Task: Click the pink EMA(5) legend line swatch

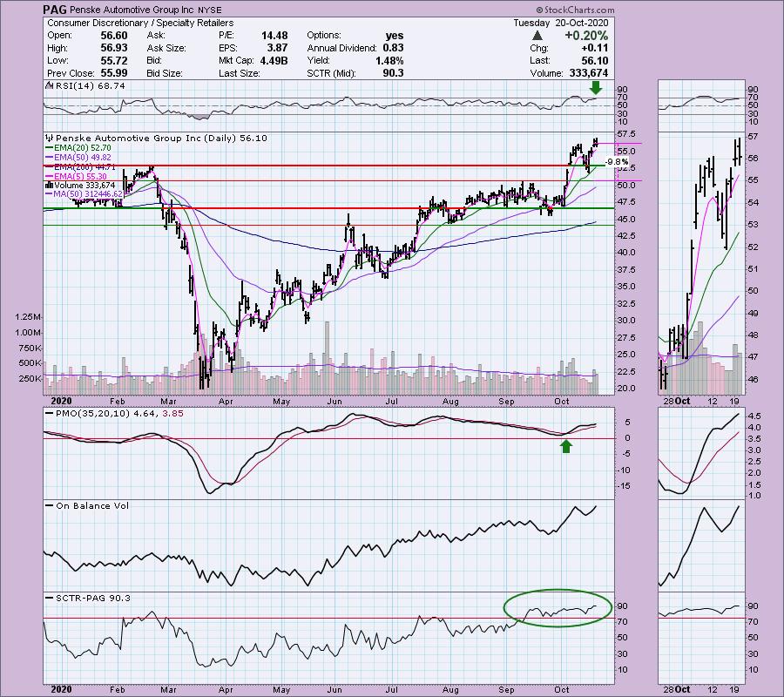Action: 50,177
